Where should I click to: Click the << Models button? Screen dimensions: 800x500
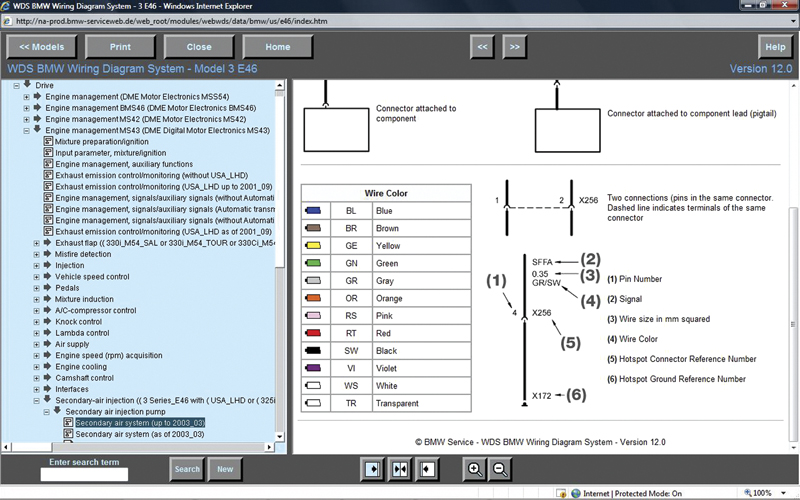point(42,47)
